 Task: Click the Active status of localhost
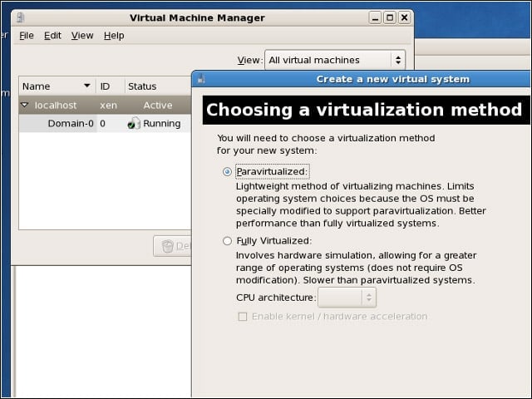[x=158, y=106]
